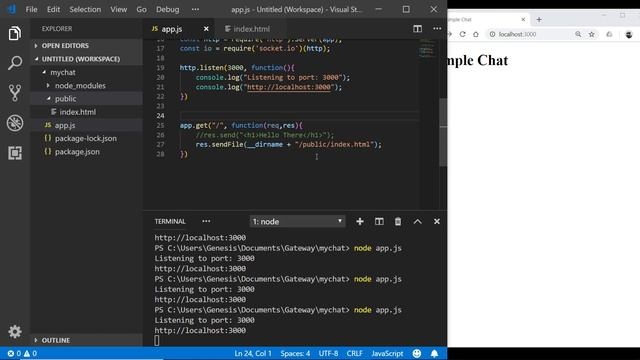The width and height of the screenshot is (640, 360).
Task: Change indentation via Spaces: 4
Action: [295, 353]
